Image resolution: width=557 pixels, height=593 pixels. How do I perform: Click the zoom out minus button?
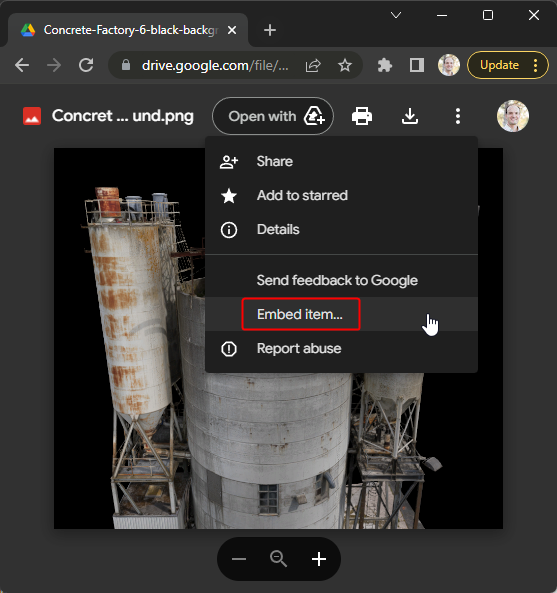pyautogui.click(x=239, y=559)
